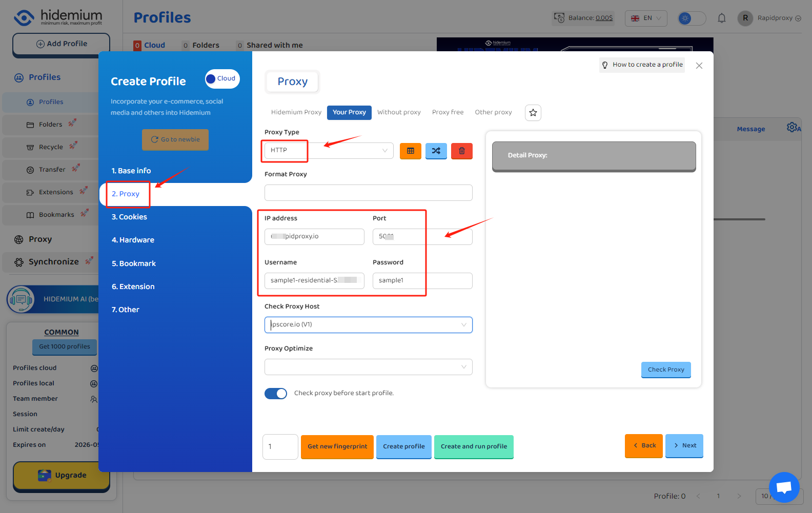Go to step 1. Base info
Image resolution: width=812 pixels, height=513 pixels.
pyautogui.click(x=131, y=171)
